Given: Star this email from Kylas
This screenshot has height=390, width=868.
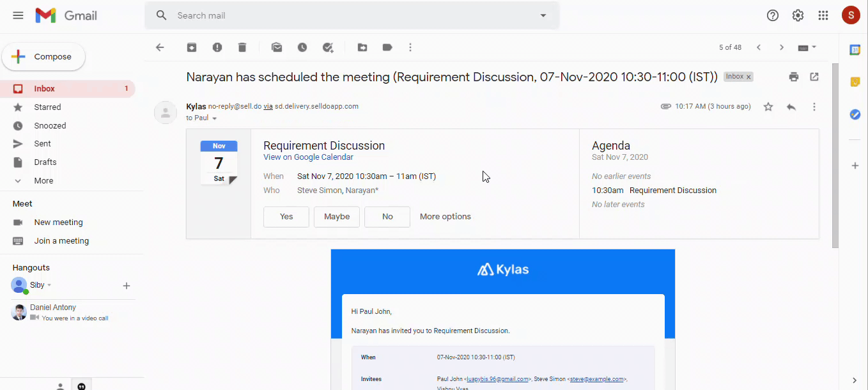Looking at the screenshot, I should [x=768, y=107].
